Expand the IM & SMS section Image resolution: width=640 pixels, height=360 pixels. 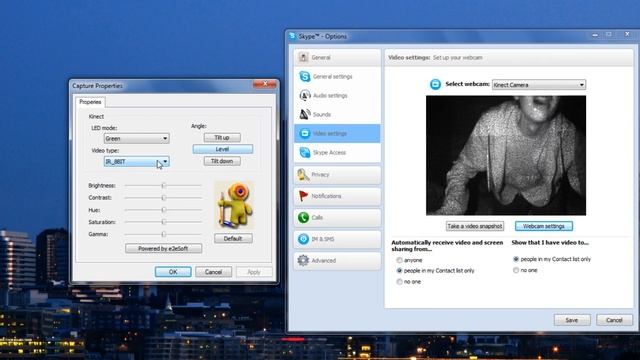(x=337, y=239)
